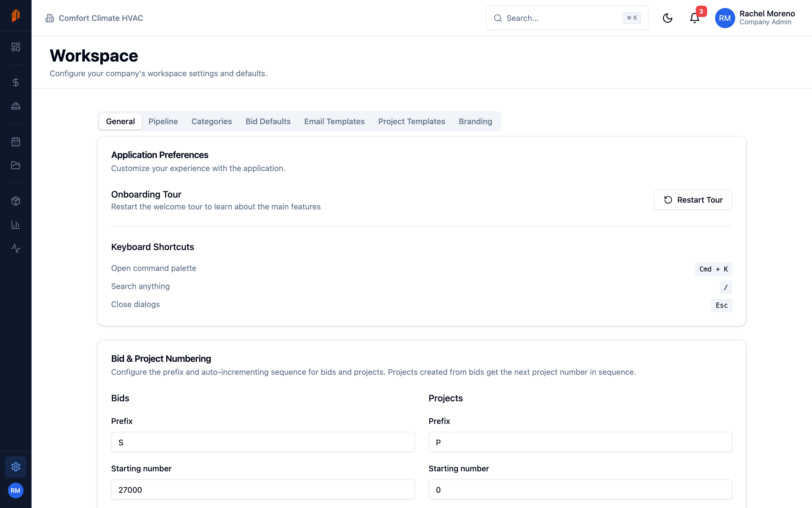Click the Close dialogs text
812x508 pixels.
pos(135,305)
